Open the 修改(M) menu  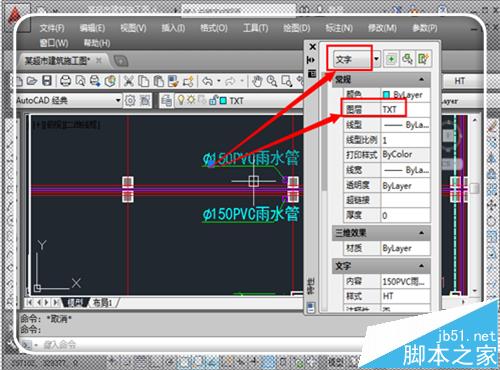coord(382,28)
